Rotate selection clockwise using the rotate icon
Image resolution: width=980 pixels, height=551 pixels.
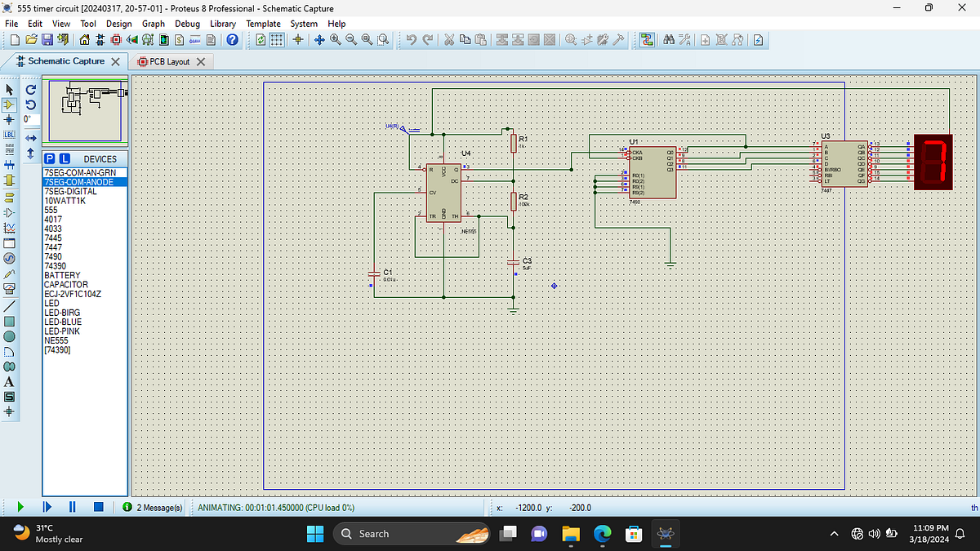click(31, 90)
